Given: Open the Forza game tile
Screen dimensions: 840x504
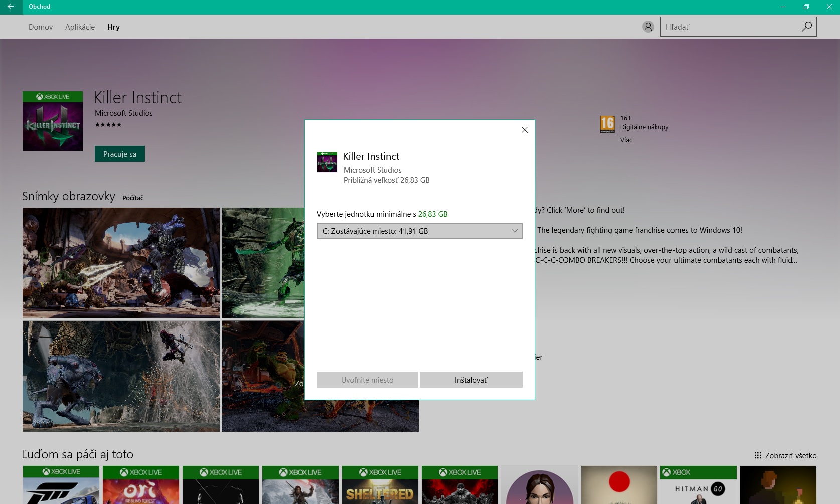Looking at the screenshot, I should click(61, 485).
